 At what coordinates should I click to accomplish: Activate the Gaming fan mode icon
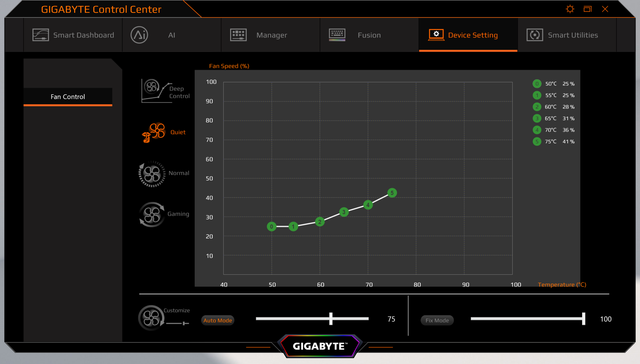click(x=152, y=214)
